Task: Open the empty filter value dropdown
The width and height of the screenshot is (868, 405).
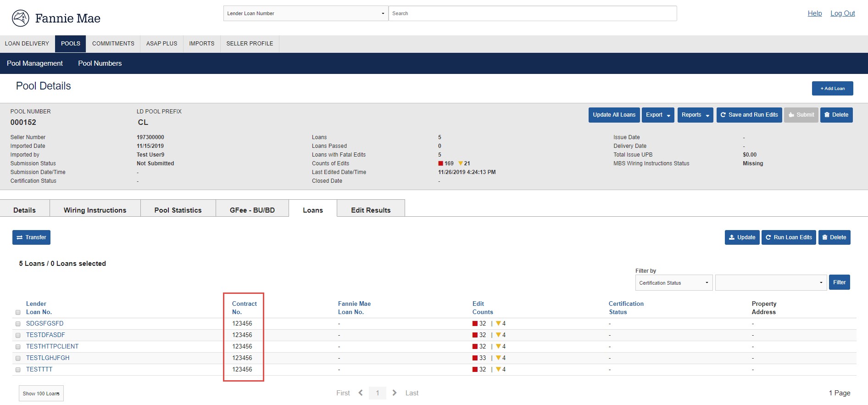Action: [771, 283]
